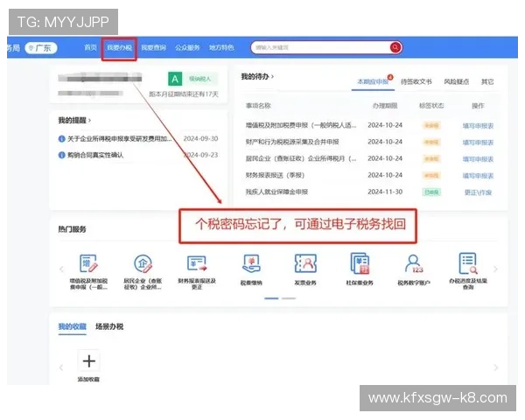Click the 广东 location selector
525x420 pixels.
tap(41, 48)
